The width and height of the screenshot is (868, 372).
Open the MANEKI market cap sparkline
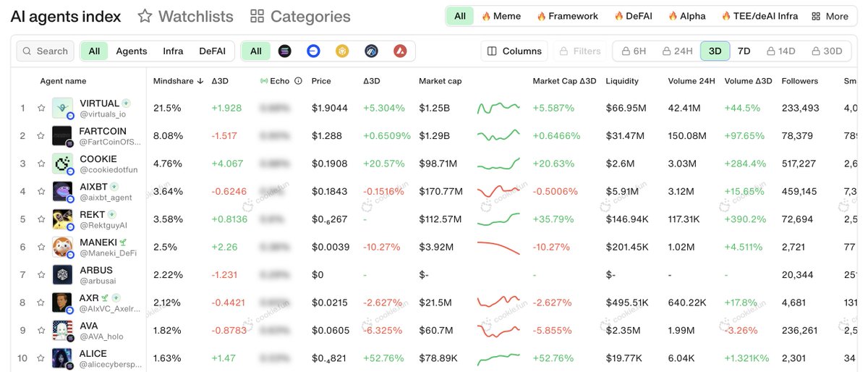point(498,248)
